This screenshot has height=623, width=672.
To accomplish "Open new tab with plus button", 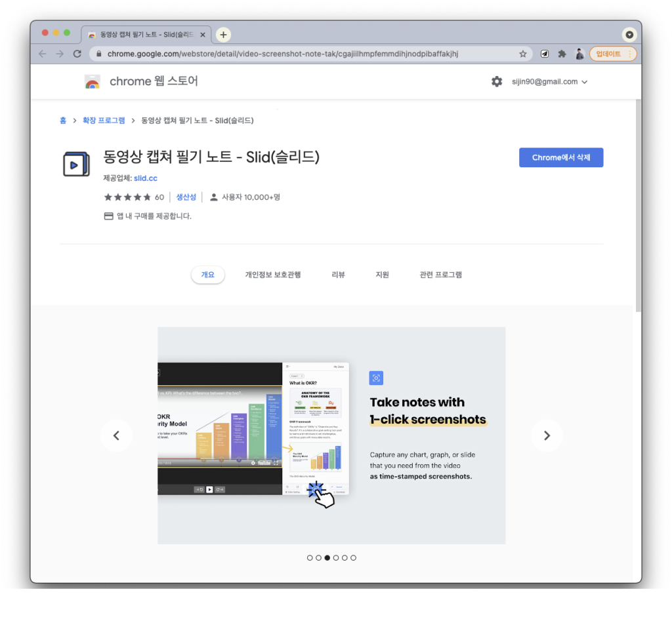I will coord(223,35).
